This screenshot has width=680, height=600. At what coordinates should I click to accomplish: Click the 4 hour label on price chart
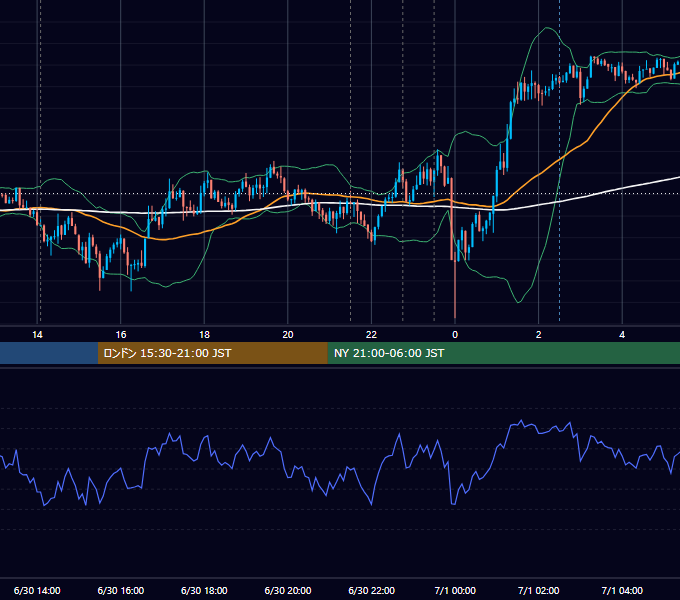622,335
